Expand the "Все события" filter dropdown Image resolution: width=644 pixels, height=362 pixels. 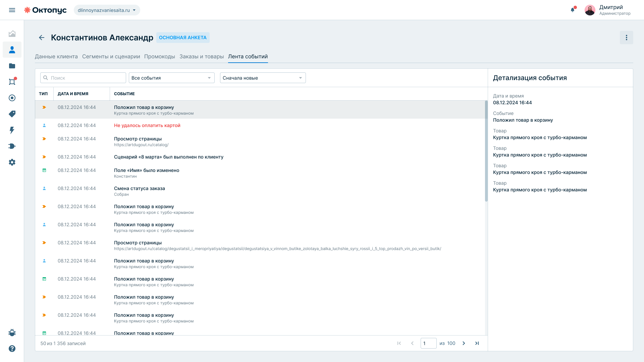(171, 78)
